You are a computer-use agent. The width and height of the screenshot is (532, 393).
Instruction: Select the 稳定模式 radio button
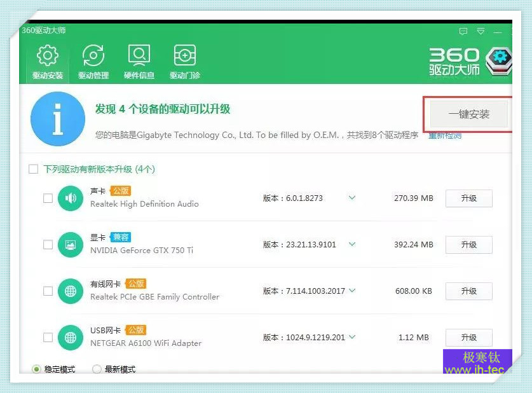click(x=36, y=369)
